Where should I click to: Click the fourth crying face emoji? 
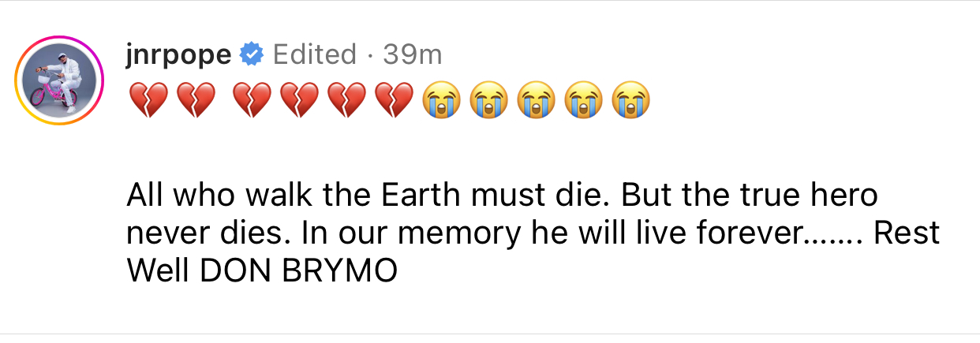[x=585, y=101]
